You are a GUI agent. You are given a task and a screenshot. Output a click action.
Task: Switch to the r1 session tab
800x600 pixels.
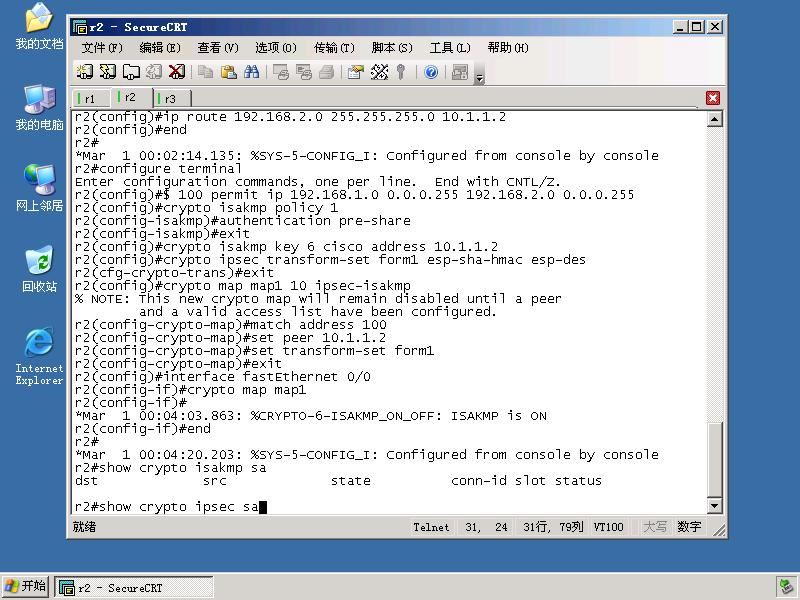[x=91, y=98]
